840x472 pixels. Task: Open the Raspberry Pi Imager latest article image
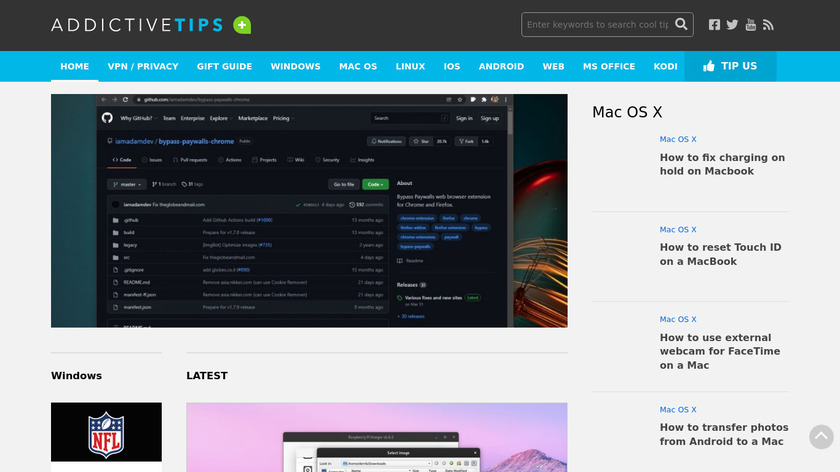[377, 437]
